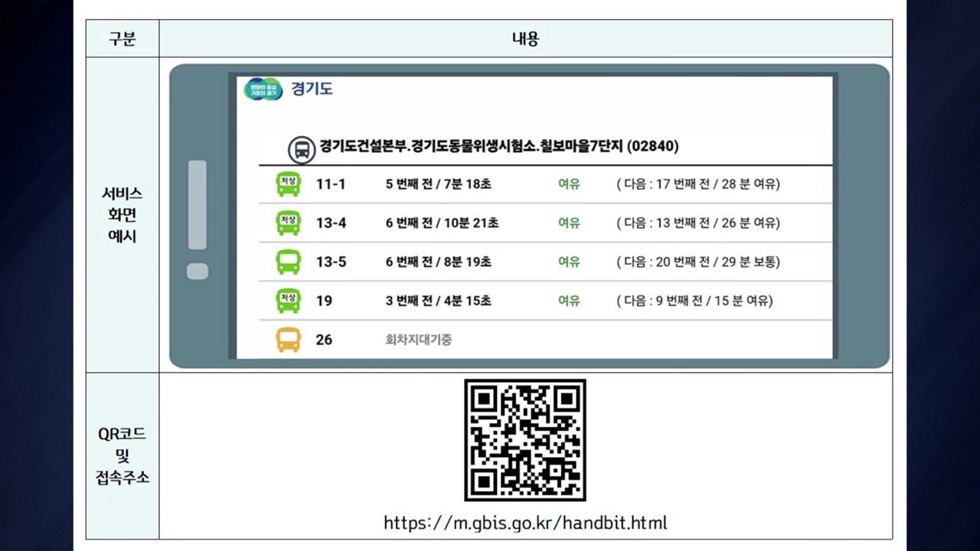Click the 경기도 title text
Viewport: 980px width, 551px height.
click(x=312, y=89)
